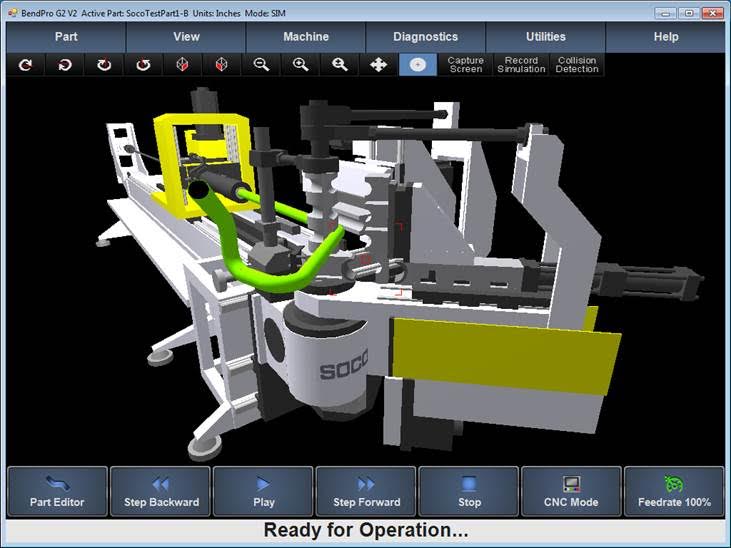This screenshot has height=548, width=731.
Task: Select the cube view icon with red right face
Action: [182, 64]
